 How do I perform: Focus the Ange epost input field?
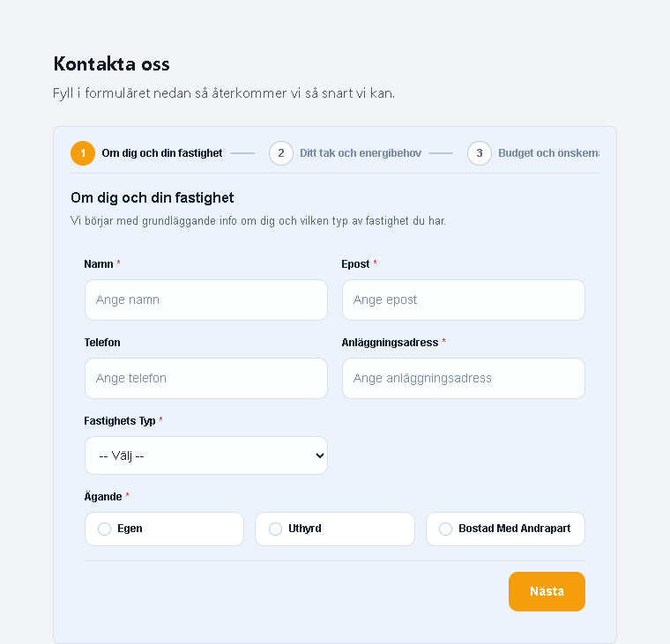[x=463, y=300]
